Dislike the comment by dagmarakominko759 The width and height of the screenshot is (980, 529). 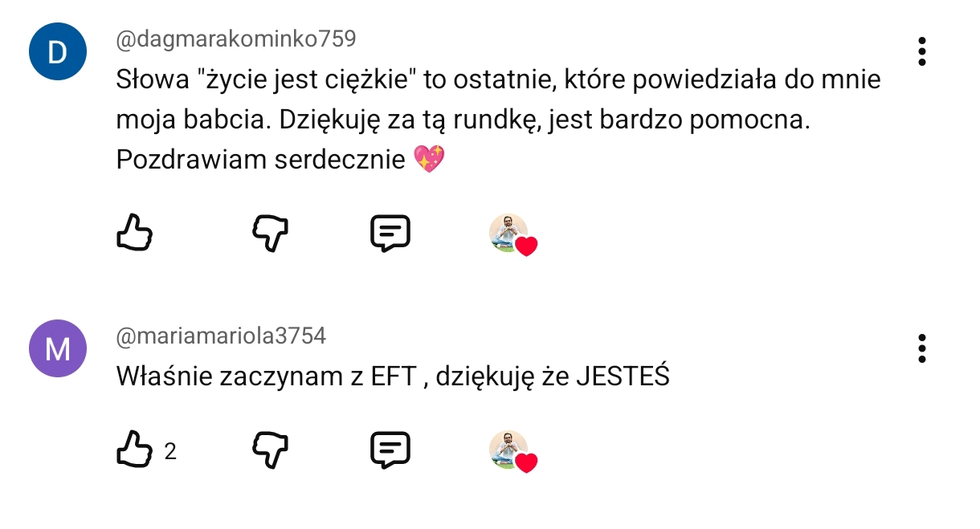click(x=270, y=233)
